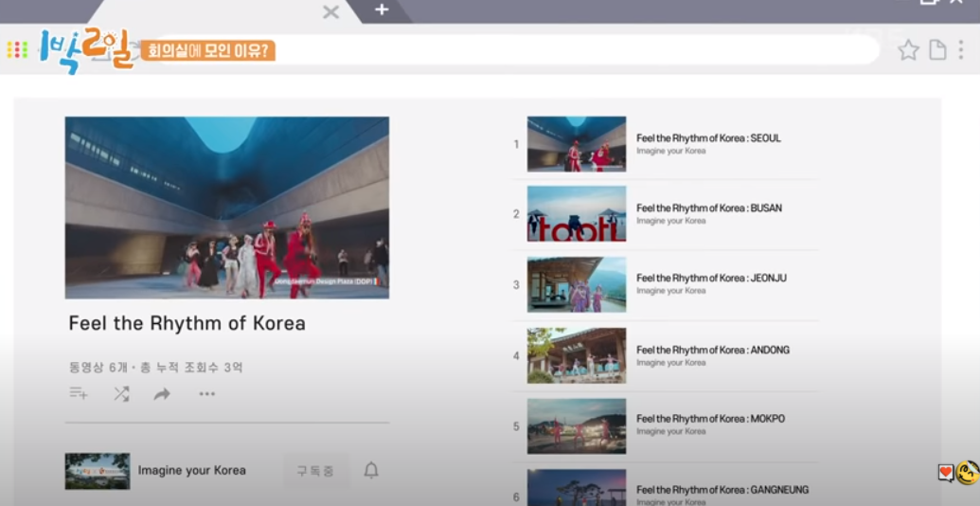
Task: Click the bookmark star icon
Action: [908, 50]
